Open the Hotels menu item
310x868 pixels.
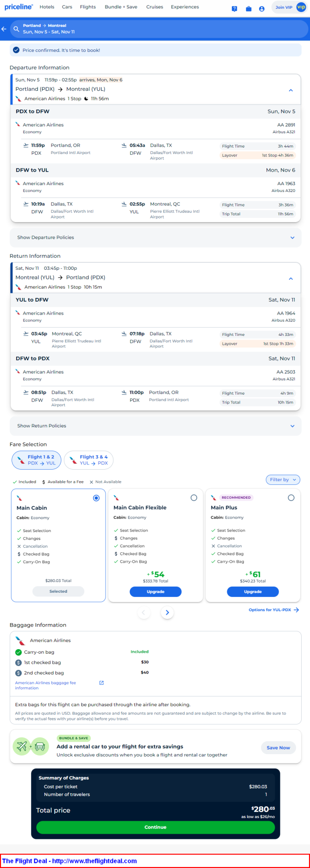tap(47, 7)
